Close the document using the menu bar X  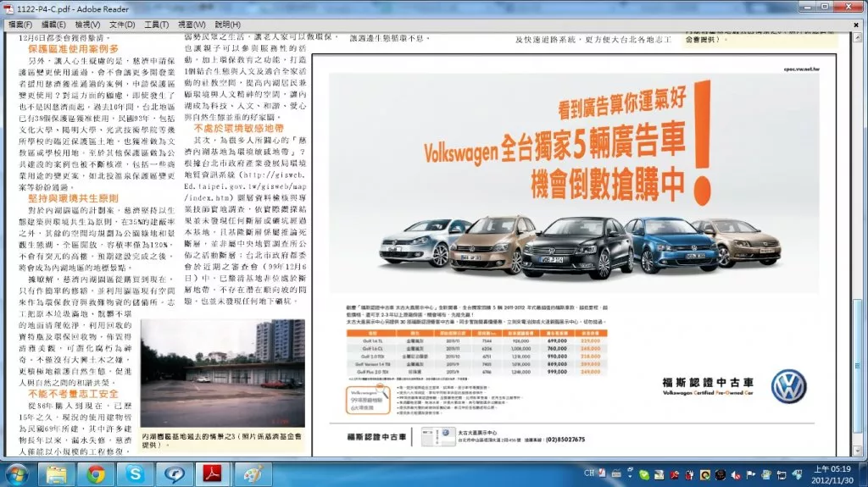point(856,25)
